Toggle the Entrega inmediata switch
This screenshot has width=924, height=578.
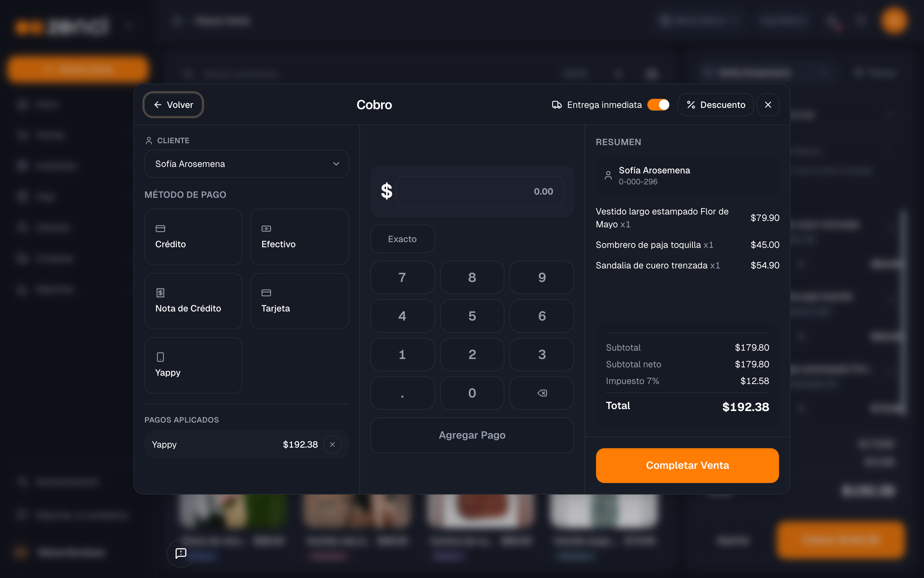[x=658, y=105]
